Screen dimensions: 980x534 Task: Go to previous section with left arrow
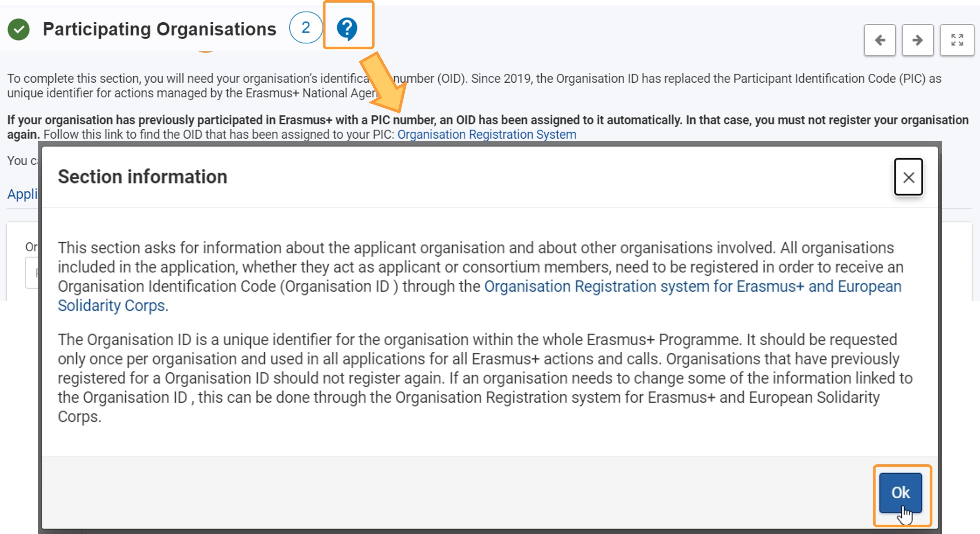[x=880, y=40]
